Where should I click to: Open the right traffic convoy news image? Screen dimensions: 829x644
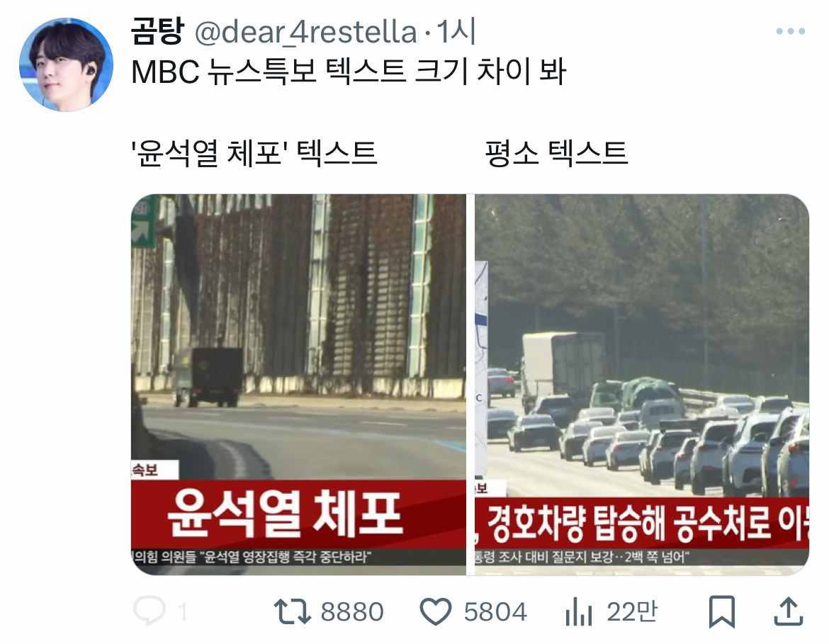point(642,385)
